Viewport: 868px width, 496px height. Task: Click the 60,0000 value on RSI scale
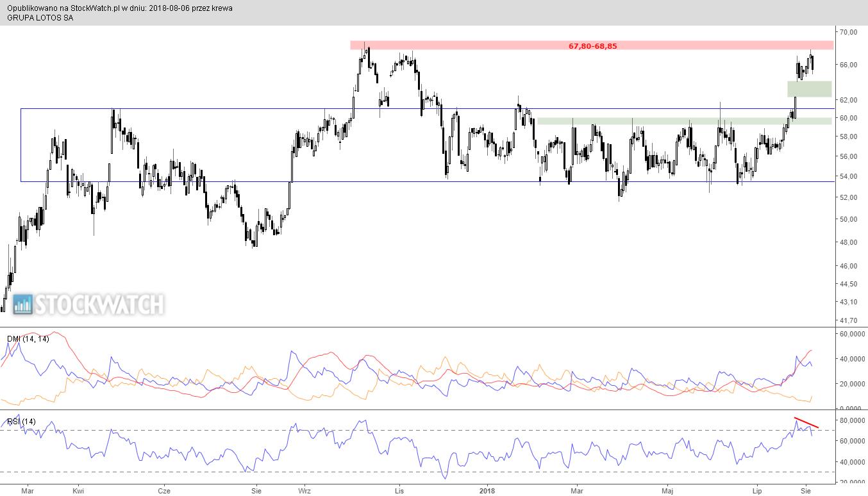[851, 441]
